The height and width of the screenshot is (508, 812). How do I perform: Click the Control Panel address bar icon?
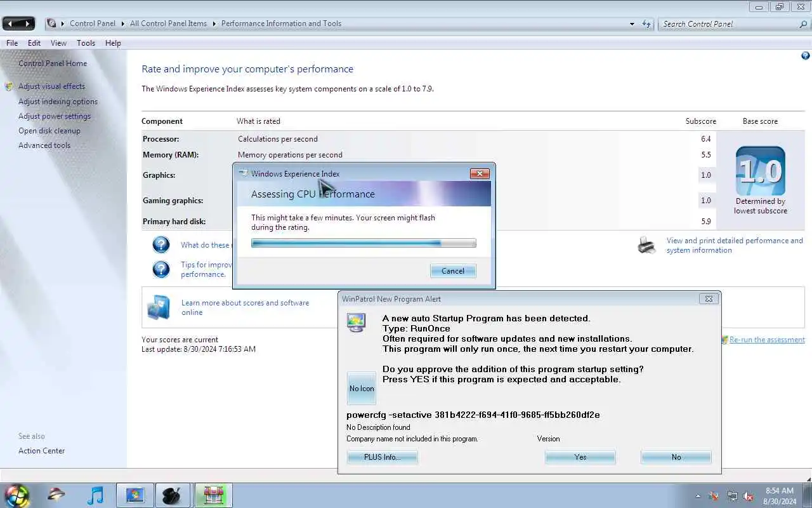51,23
